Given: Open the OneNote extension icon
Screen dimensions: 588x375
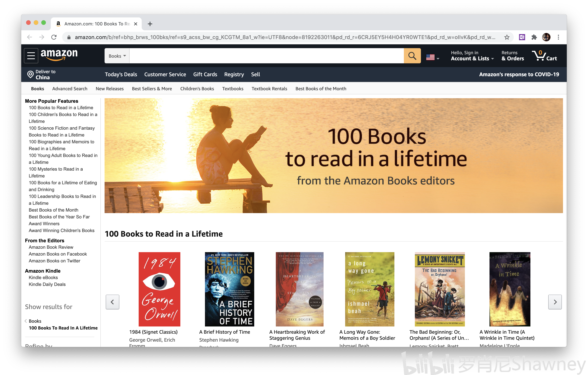Looking at the screenshot, I should pos(522,37).
